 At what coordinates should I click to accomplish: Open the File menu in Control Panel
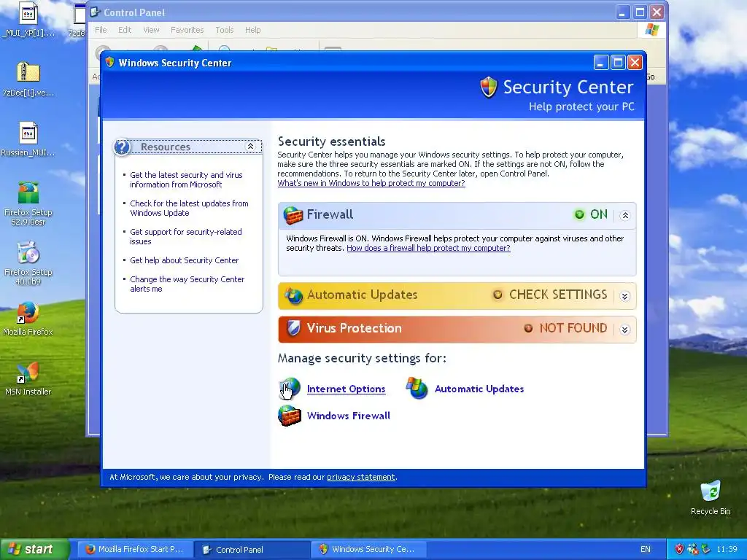101,30
